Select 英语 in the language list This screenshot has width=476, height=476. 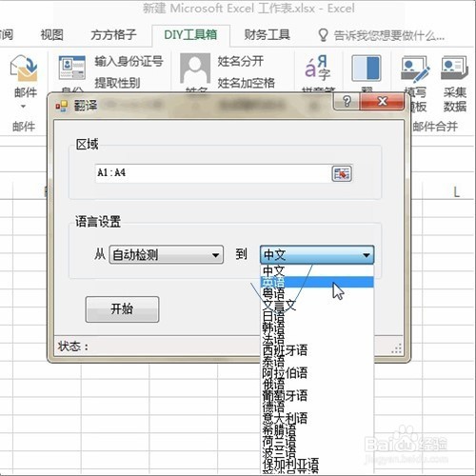[x=317, y=282]
